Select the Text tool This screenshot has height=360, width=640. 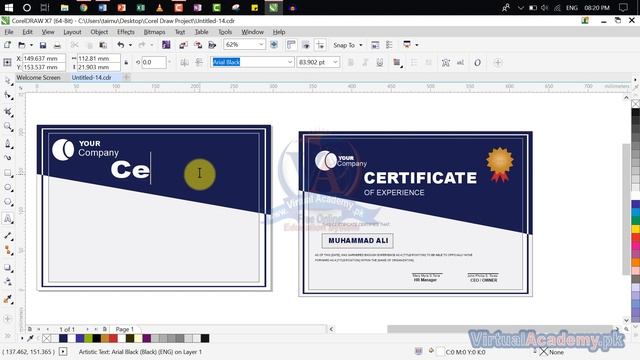pos(7,219)
